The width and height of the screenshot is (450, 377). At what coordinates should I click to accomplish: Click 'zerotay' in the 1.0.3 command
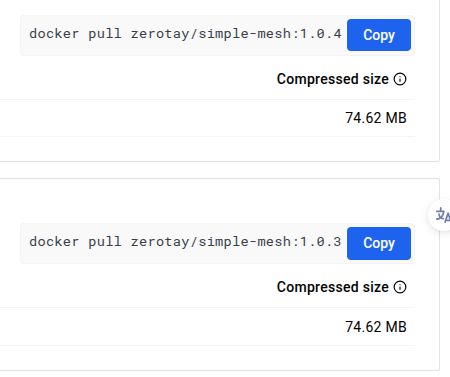click(160, 242)
